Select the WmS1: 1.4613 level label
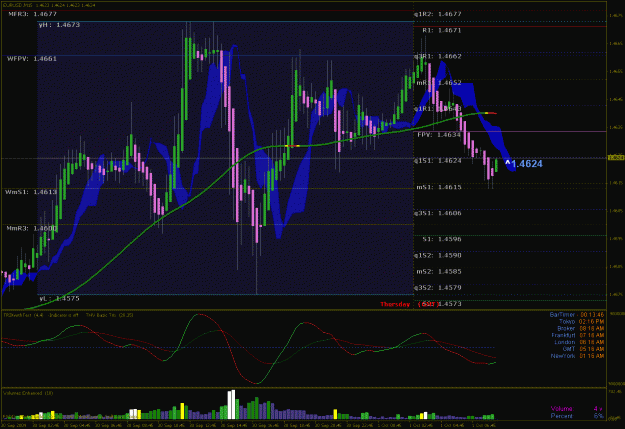Screen dimensions: 625x429 pos(31,192)
